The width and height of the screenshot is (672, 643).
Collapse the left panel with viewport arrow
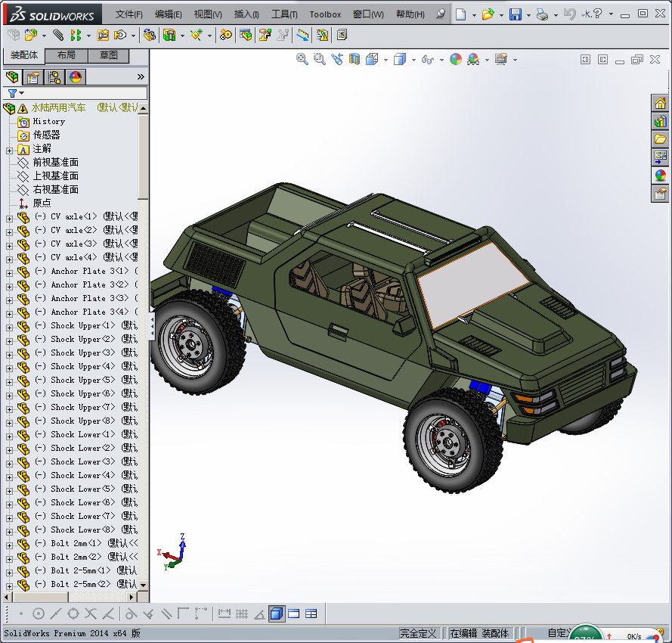[585, 60]
